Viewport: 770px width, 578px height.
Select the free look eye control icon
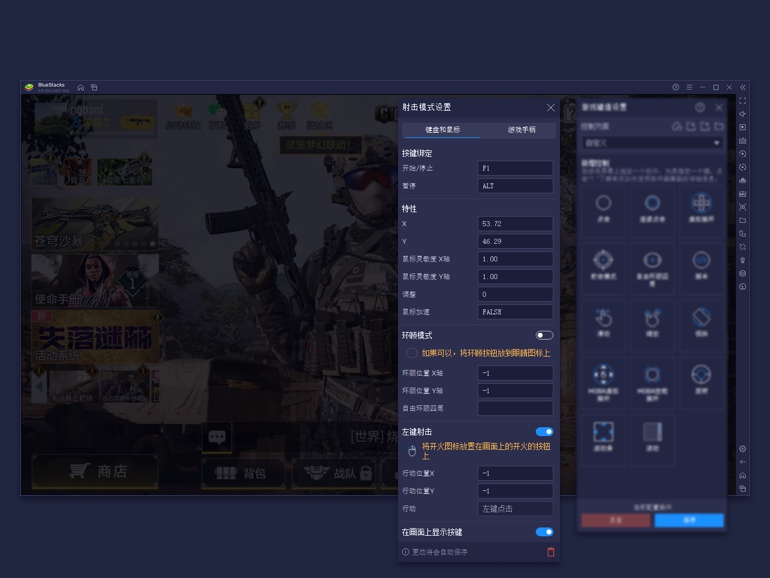pos(652,260)
